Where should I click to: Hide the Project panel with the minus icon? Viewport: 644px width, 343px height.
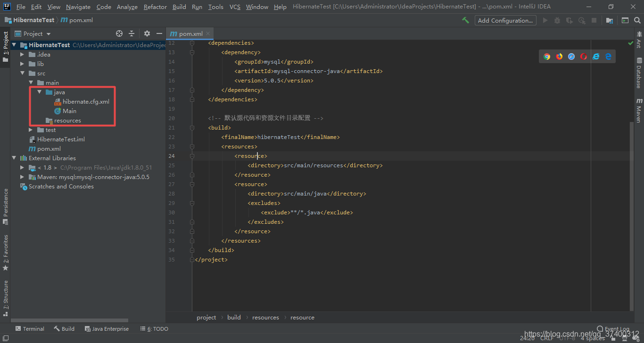[159, 33]
